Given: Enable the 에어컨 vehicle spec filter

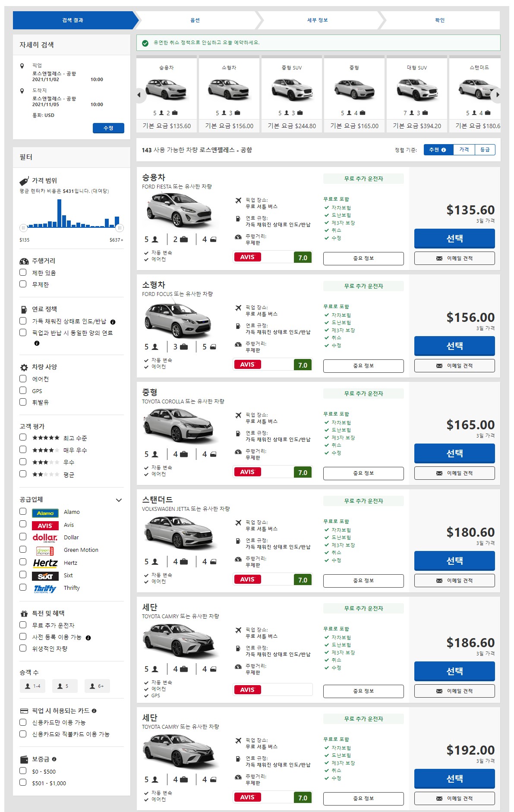Looking at the screenshot, I should pos(23,378).
